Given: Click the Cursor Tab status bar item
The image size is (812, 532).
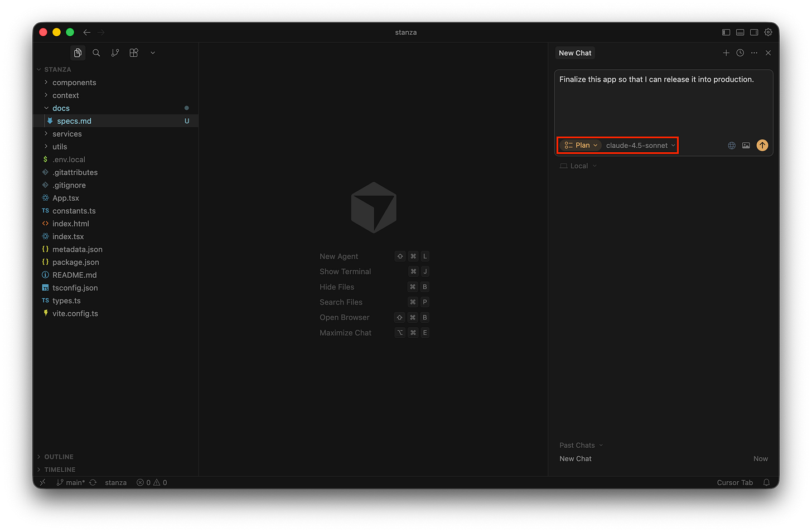Looking at the screenshot, I should 734,482.
